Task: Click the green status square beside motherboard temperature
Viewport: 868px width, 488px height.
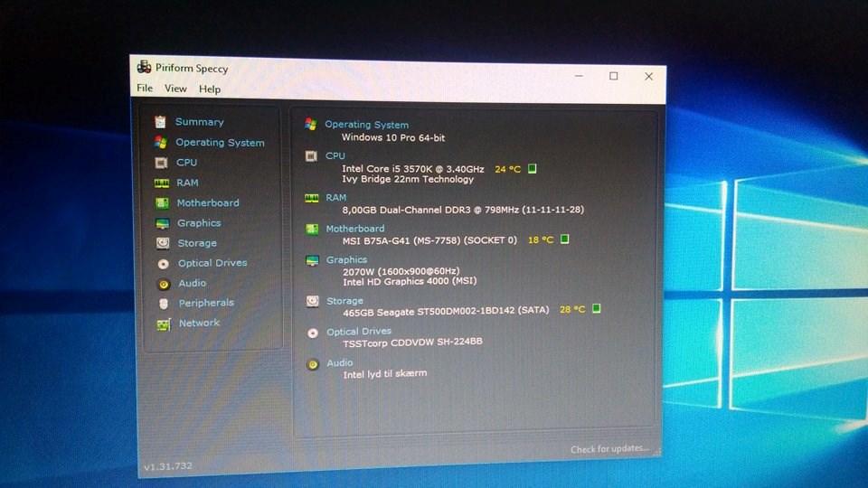Action: pos(564,239)
